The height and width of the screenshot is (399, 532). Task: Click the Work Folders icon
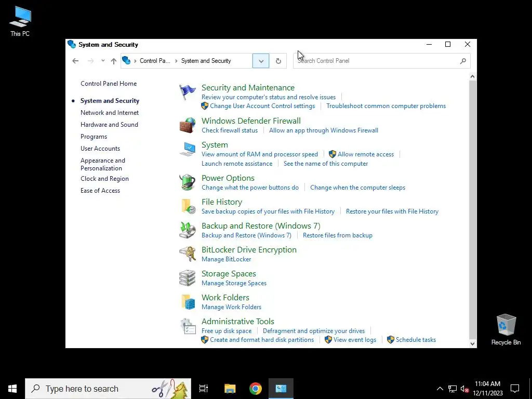coord(188,302)
